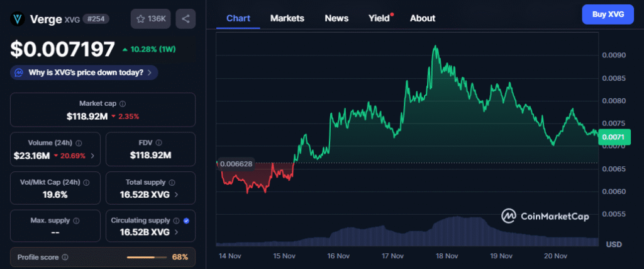644x269 pixels.
Task: Click the Vol/Mkt Cap info icon
Action: [86, 182]
